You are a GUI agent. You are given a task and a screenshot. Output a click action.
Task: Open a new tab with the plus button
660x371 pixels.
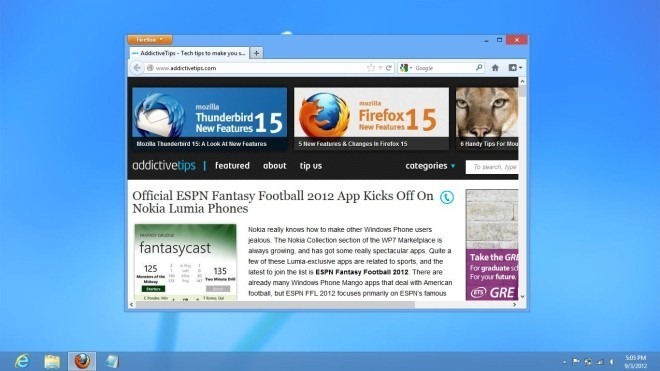click(256, 53)
